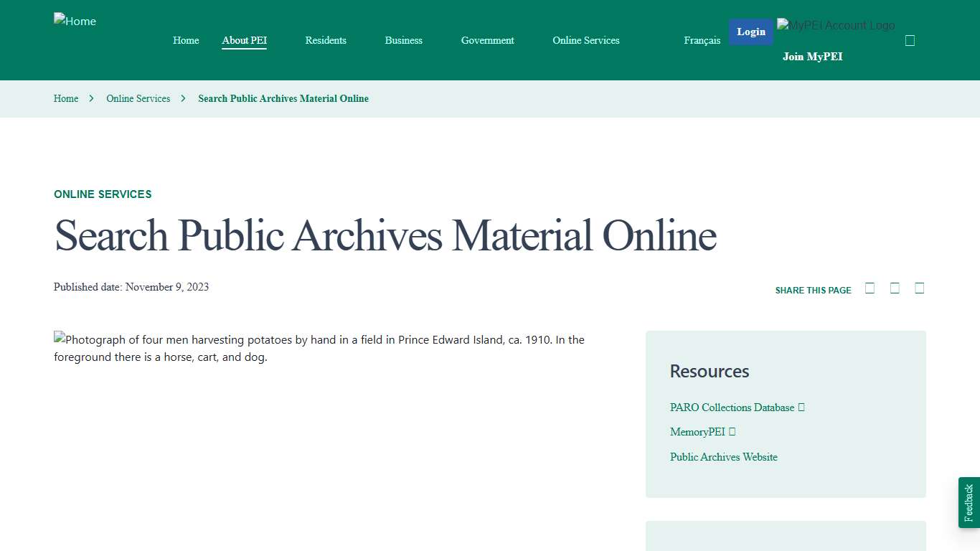
Task: Open the site search icon
Action: [910, 40]
